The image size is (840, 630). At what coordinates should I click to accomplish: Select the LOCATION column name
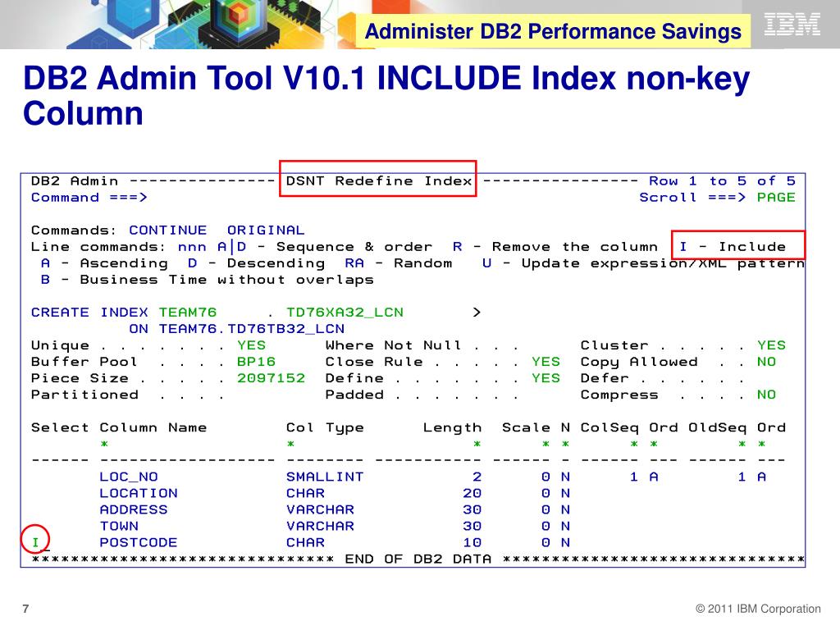[138, 493]
